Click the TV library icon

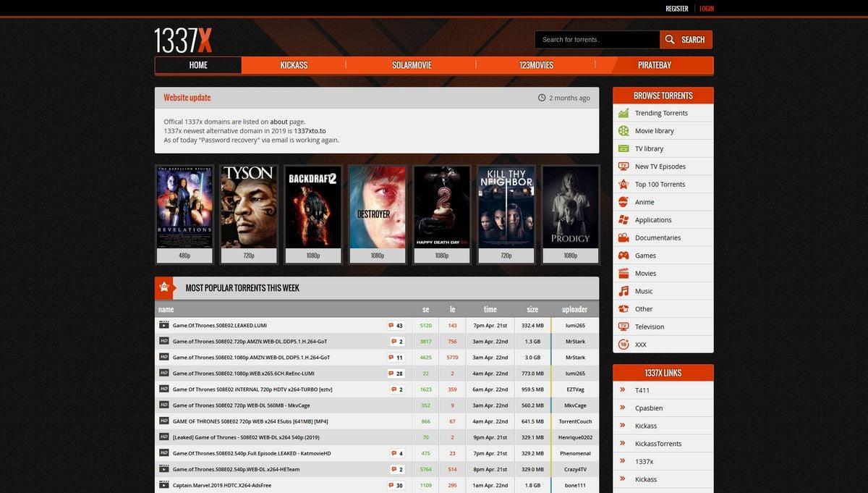pos(623,148)
